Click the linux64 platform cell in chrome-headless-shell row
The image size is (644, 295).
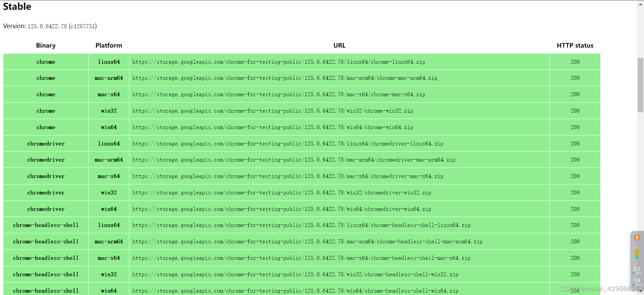pyautogui.click(x=109, y=225)
